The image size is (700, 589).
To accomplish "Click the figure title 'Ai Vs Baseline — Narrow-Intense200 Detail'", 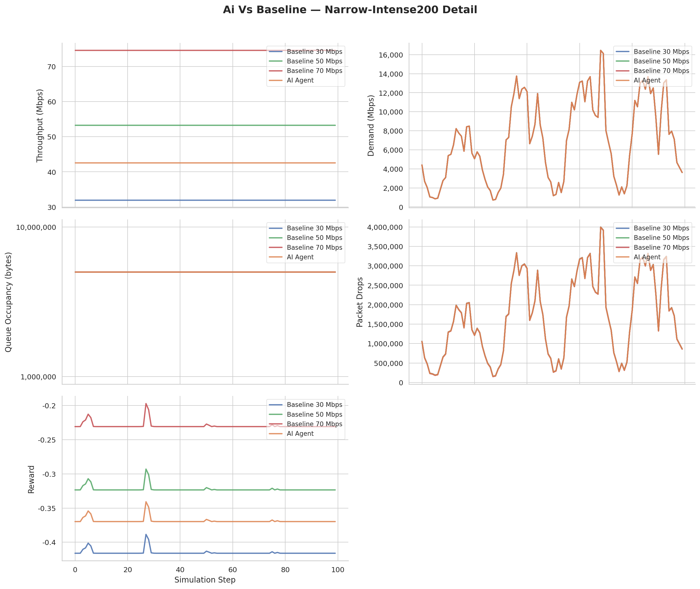I will [350, 10].
